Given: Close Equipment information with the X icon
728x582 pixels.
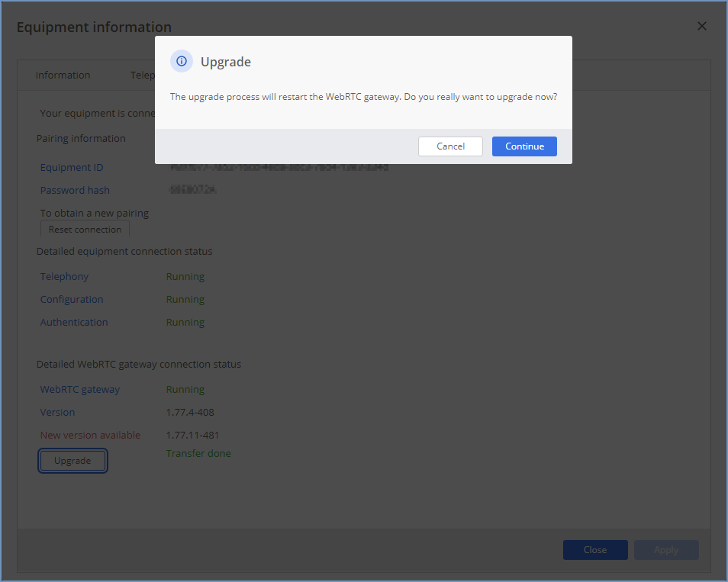Looking at the screenshot, I should click(x=701, y=26).
